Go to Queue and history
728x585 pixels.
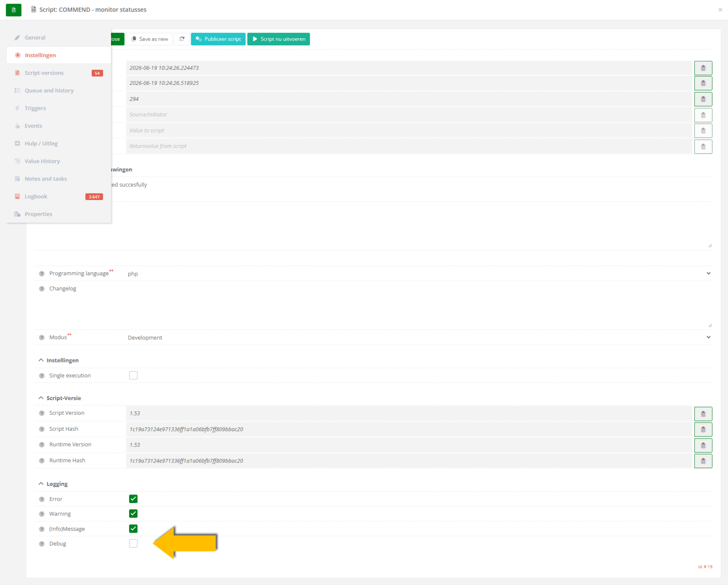click(x=59, y=90)
